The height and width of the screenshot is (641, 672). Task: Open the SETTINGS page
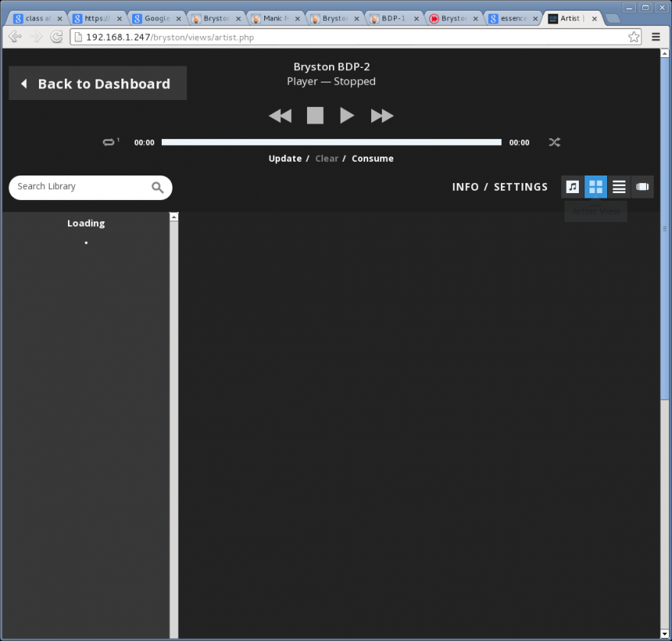[521, 187]
